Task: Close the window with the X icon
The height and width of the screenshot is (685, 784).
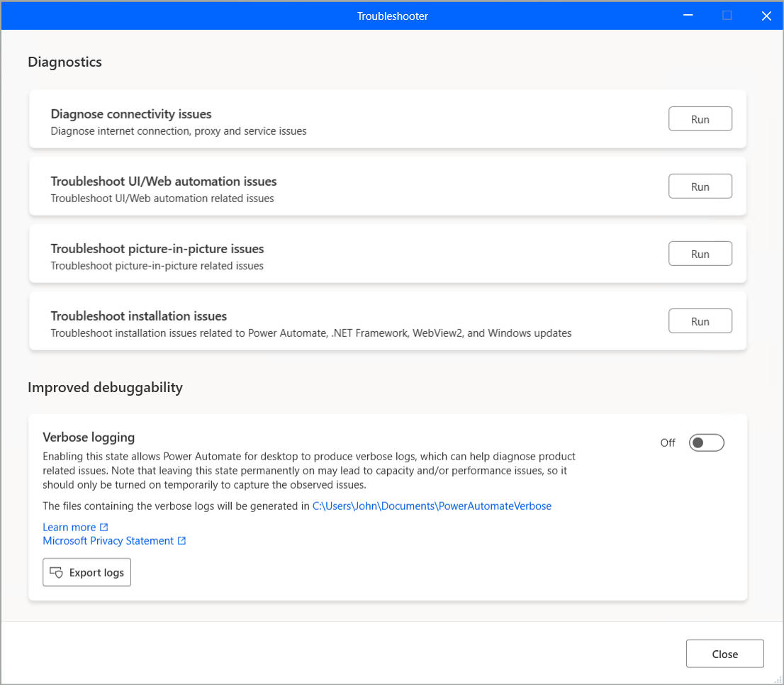Action: coord(766,16)
